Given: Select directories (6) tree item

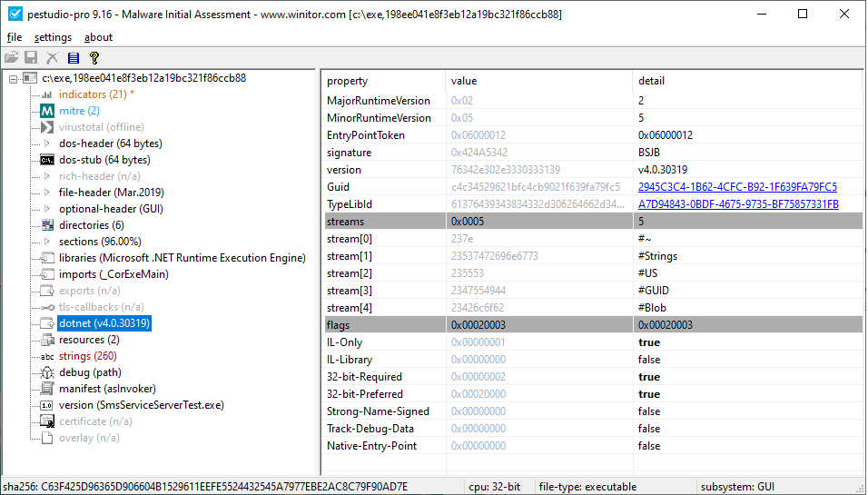Looking at the screenshot, I should [92, 225].
